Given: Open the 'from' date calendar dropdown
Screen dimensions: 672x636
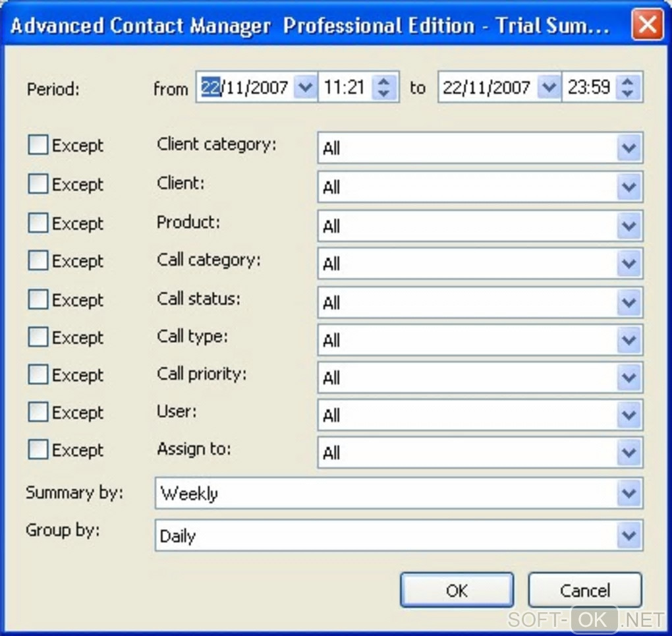Looking at the screenshot, I should [304, 87].
